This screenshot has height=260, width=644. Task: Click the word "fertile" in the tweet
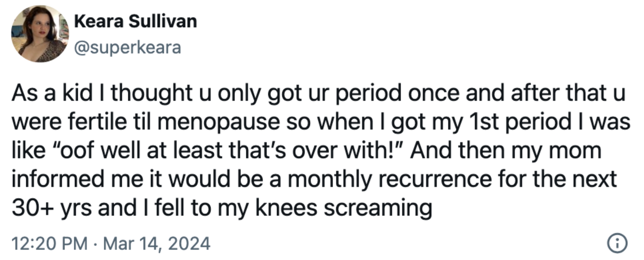pyautogui.click(x=97, y=122)
